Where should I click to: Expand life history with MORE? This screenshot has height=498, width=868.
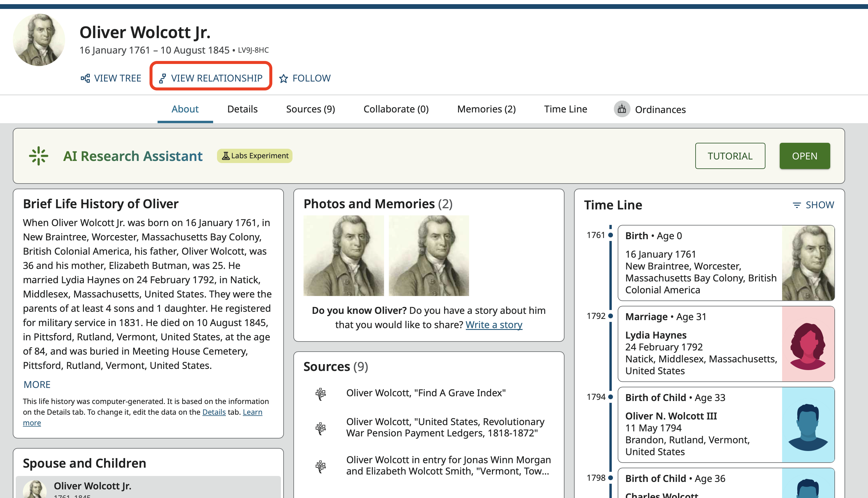(x=37, y=384)
